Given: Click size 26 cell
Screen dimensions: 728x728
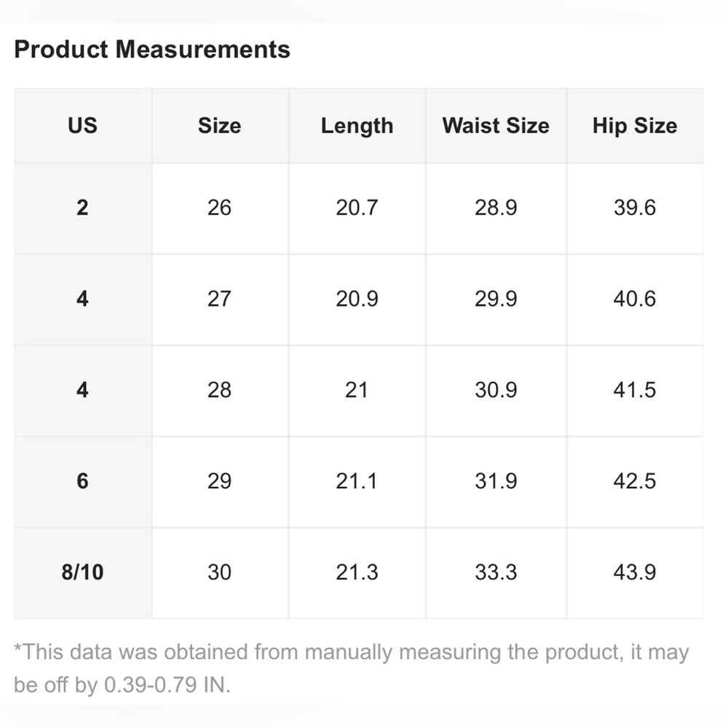Looking at the screenshot, I should click(x=220, y=208).
